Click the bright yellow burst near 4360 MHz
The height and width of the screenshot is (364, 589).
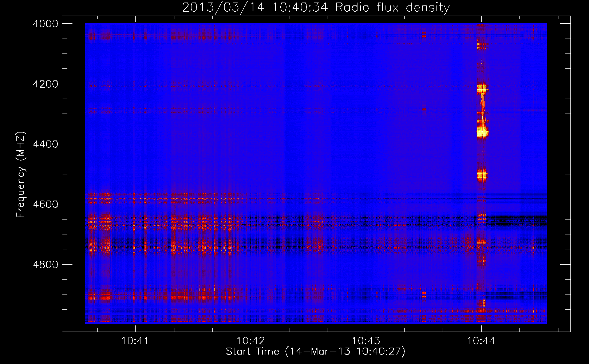pyautogui.click(x=482, y=132)
